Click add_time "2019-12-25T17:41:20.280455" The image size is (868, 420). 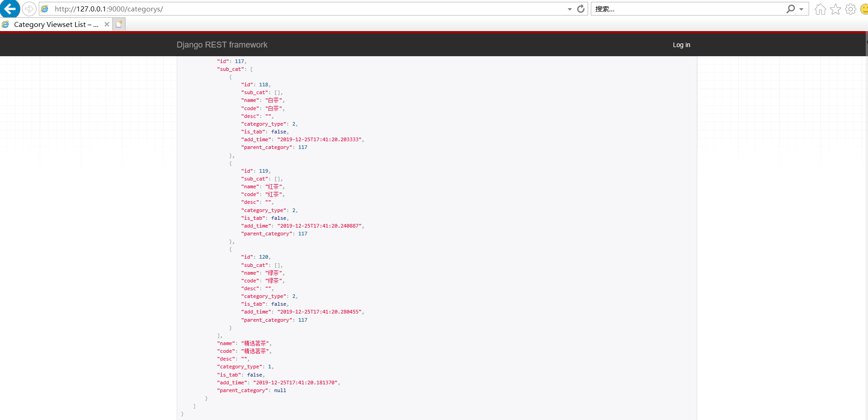pyautogui.click(x=320, y=312)
